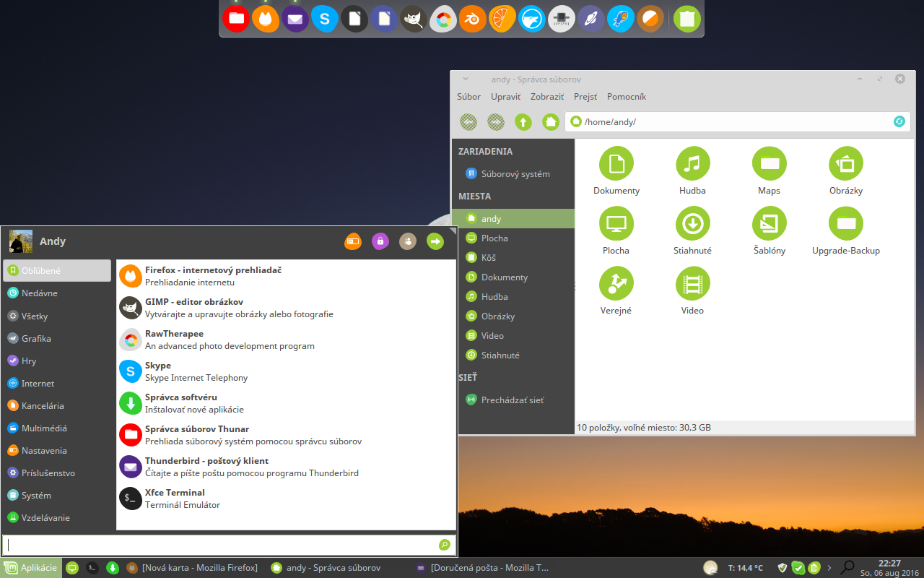This screenshot has width=924, height=578.
Task: Select the Grafika category
Action: coord(57,338)
